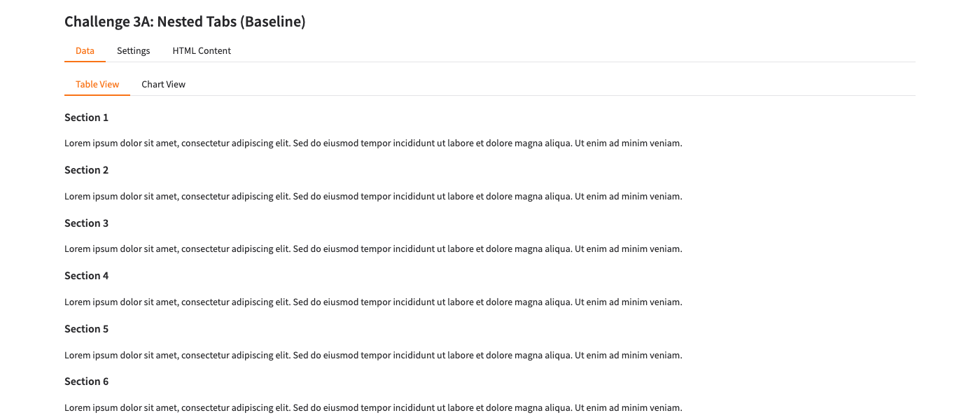Click the Section 4 heading
The image size is (980, 420).
point(86,276)
